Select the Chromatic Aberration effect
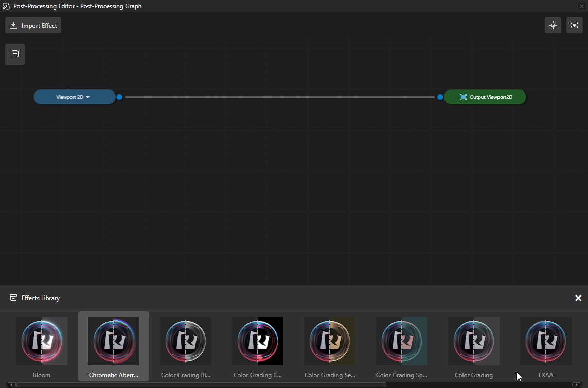Screen dimensions: 588x388 pos(114,341)
